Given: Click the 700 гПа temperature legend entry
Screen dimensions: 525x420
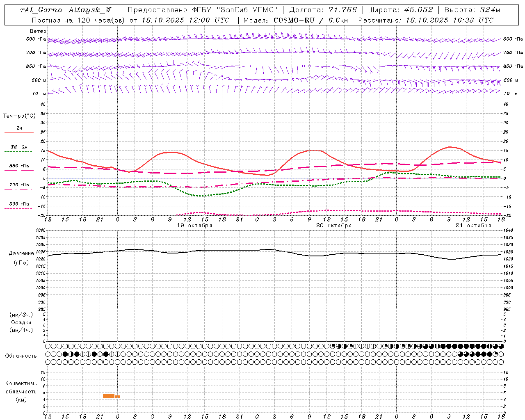Looking at the screenshot, I should (x=19, y=185).
